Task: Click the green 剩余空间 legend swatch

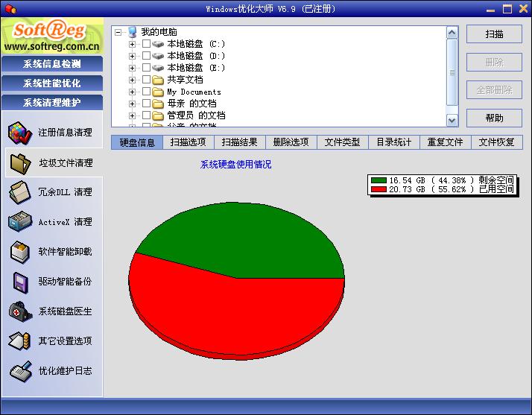Action: 379,180
